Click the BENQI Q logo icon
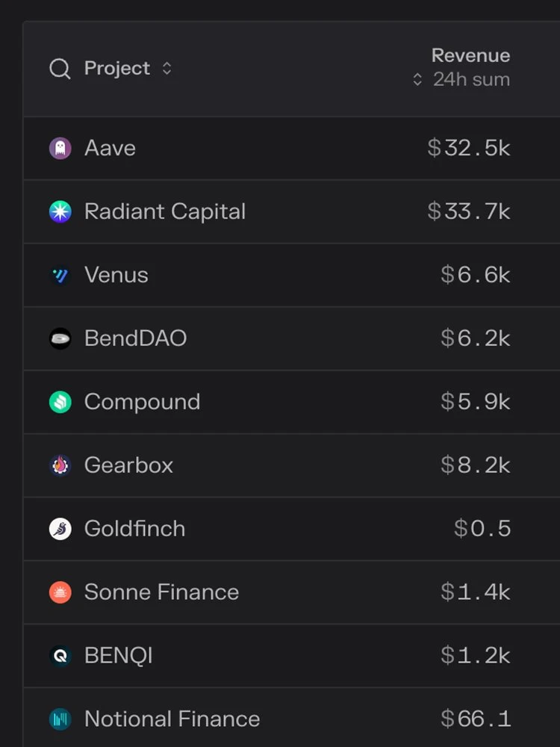Image resolution: width=560 pixels, height=747 pixels. click(60, 656)
